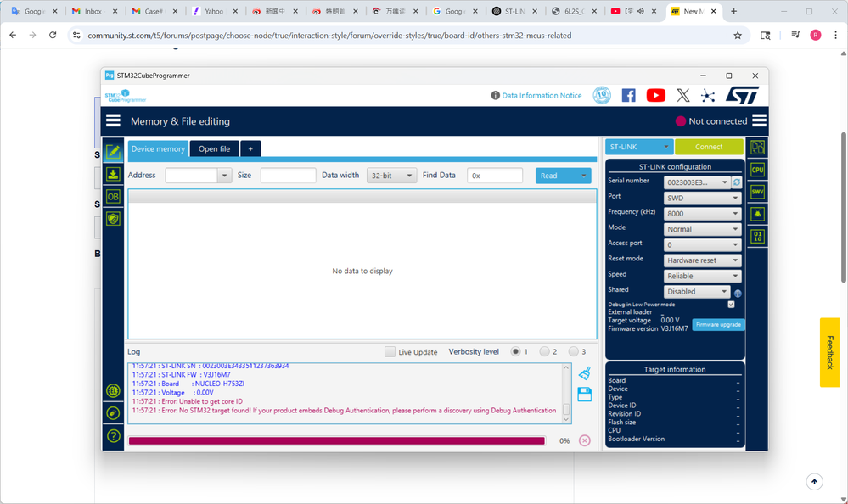Open the Mode Normal dropdown

pyautogui.click(x=703, y=229)
